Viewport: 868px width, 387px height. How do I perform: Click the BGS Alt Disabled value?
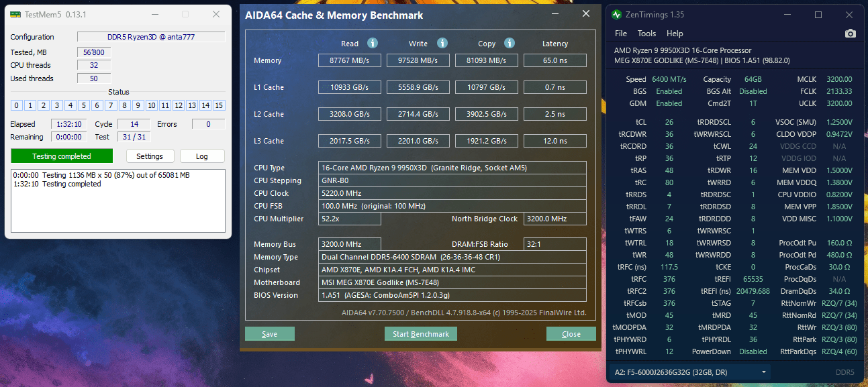(x=753, y=91)
